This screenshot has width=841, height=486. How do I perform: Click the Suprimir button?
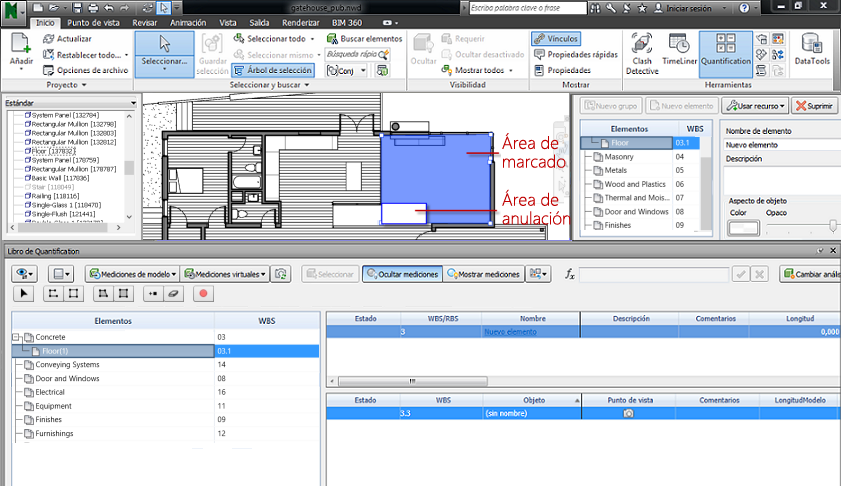pyautogui.click(x=814, y=106)
